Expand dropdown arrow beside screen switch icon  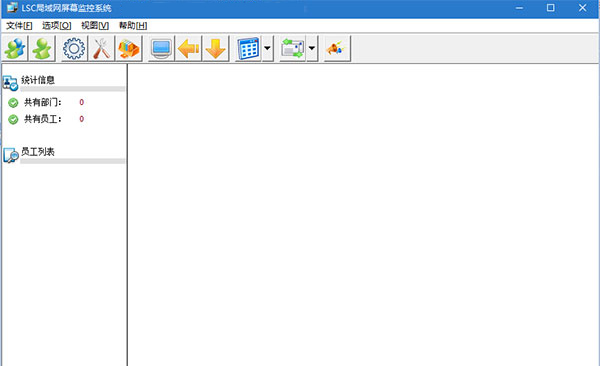click(x=312, y=49)
